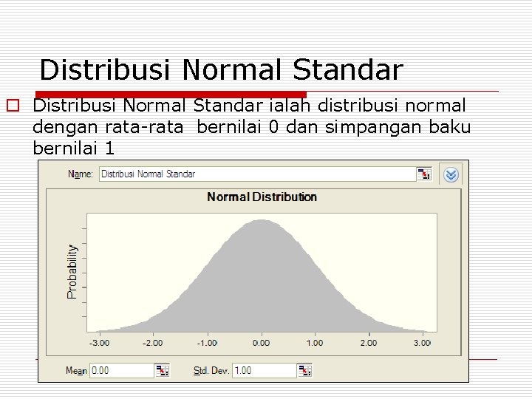Click the red square bullet marker
Viewport: 532px width, 399px height.
pos(13,105)
